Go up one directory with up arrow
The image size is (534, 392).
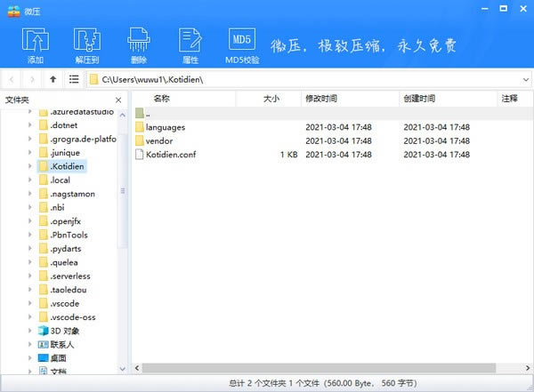53,80
